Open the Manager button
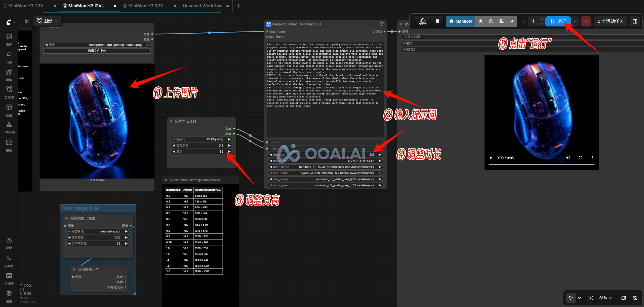The image size is (644, 307). point(461,21)
